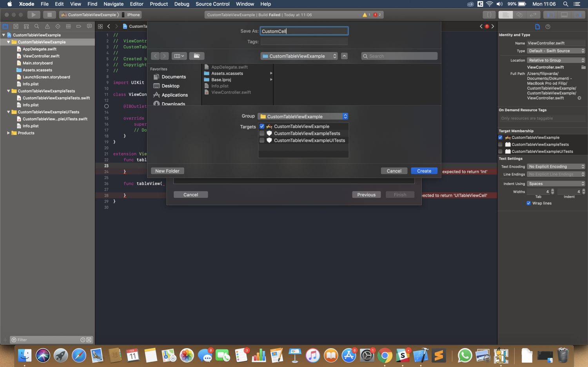
Task: Click Cancel in the template sheet behind
Action: [191, 195]
